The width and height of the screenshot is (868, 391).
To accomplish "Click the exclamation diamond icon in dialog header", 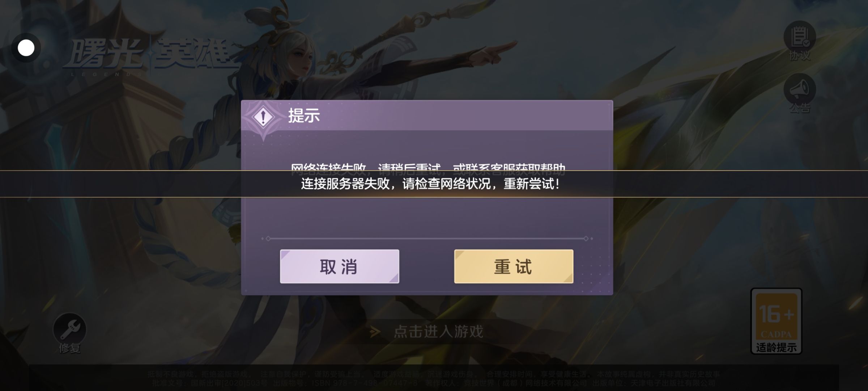I will tap(263, 117).
